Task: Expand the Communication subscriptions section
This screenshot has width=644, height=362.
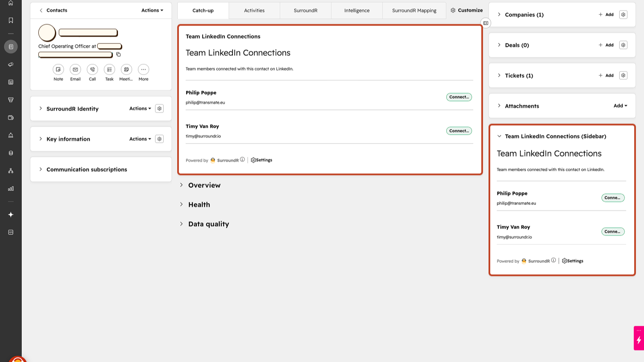Action: pyautogui.click(x=41, y=170)
